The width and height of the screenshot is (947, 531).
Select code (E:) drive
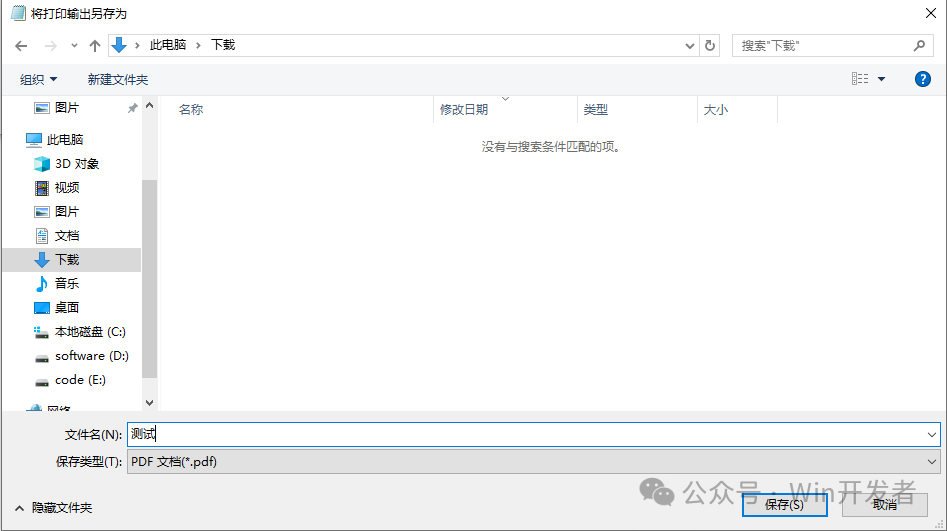point(80,380)
